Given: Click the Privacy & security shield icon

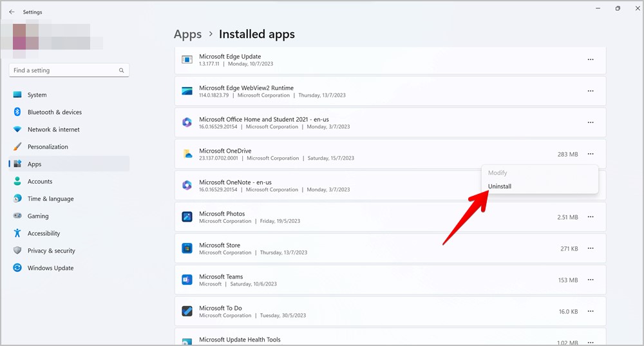Looking at the screenshot, I should tap(17, 250).
